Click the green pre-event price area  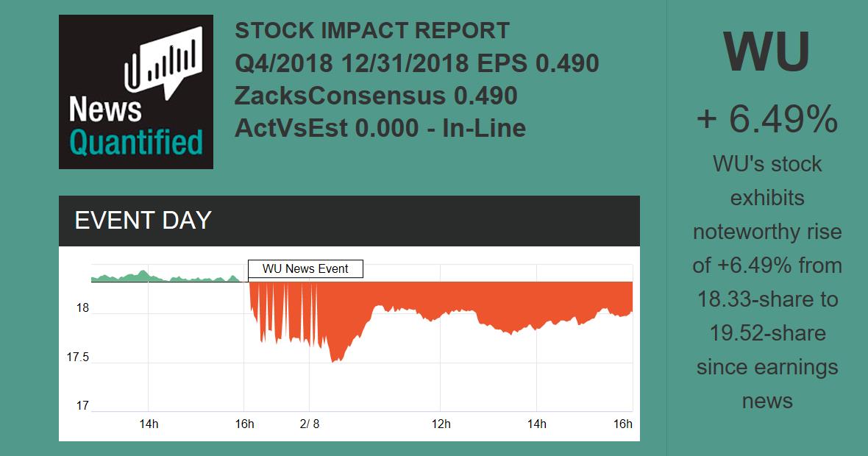(140, 277)
